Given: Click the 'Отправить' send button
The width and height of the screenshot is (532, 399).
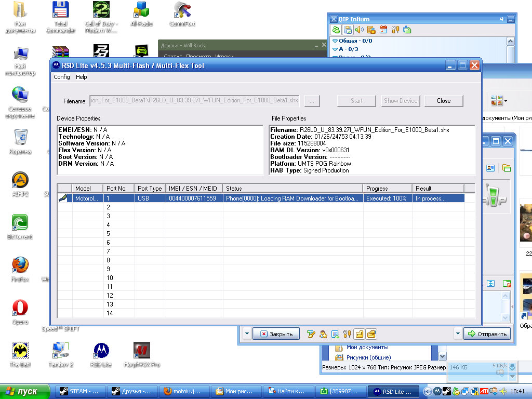Looking at the screenshot, I should (487, 334).
